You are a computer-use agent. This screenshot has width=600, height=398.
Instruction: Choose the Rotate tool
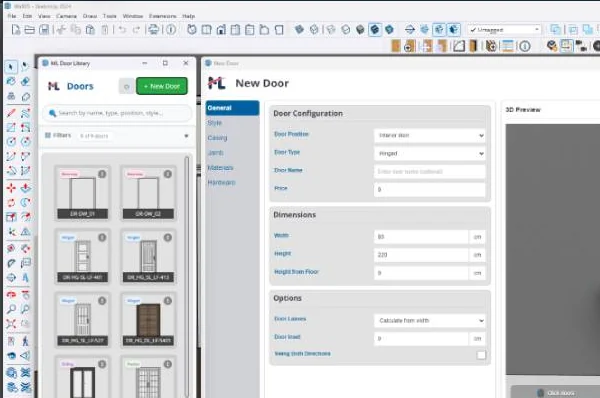[11, 202]
